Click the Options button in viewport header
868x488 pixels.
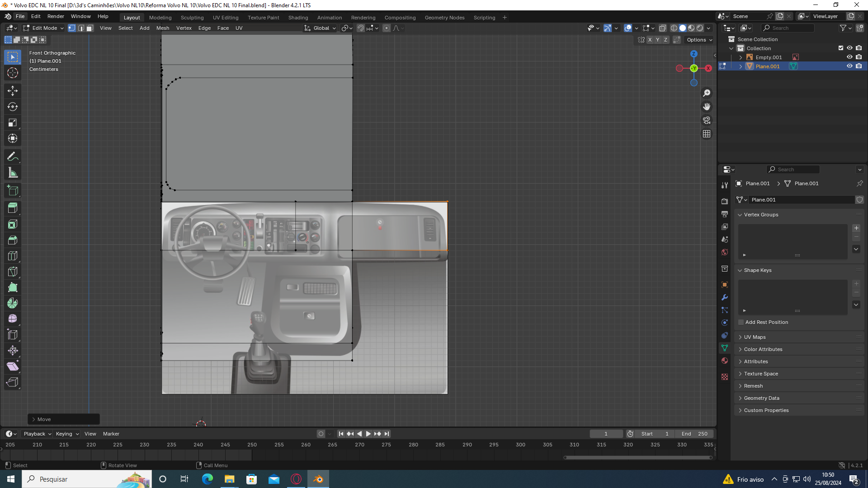pyautogui.click(x=699, y=40)
